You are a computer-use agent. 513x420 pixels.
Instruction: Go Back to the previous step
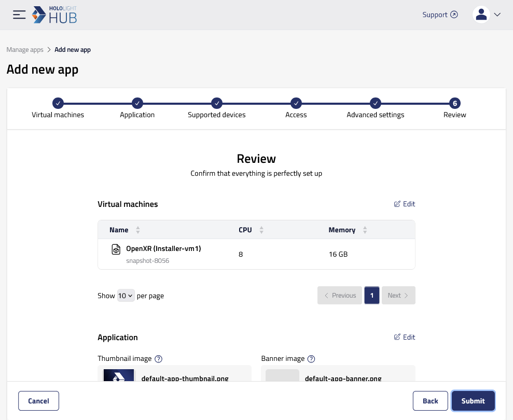[x=430, y=401]
